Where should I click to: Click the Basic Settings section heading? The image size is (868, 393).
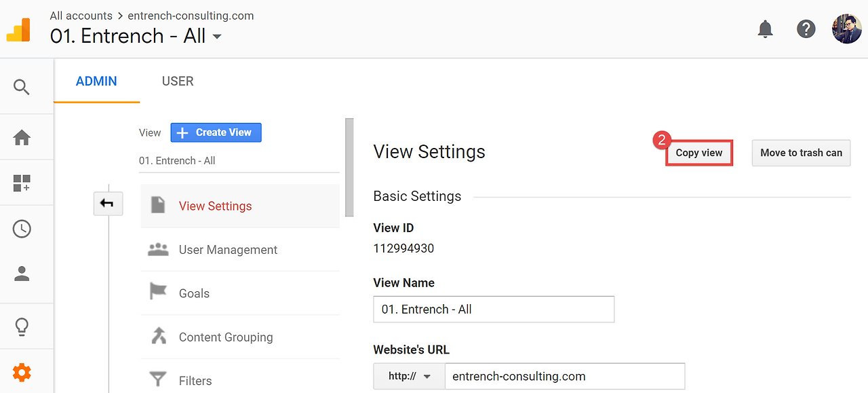(417, 196)
